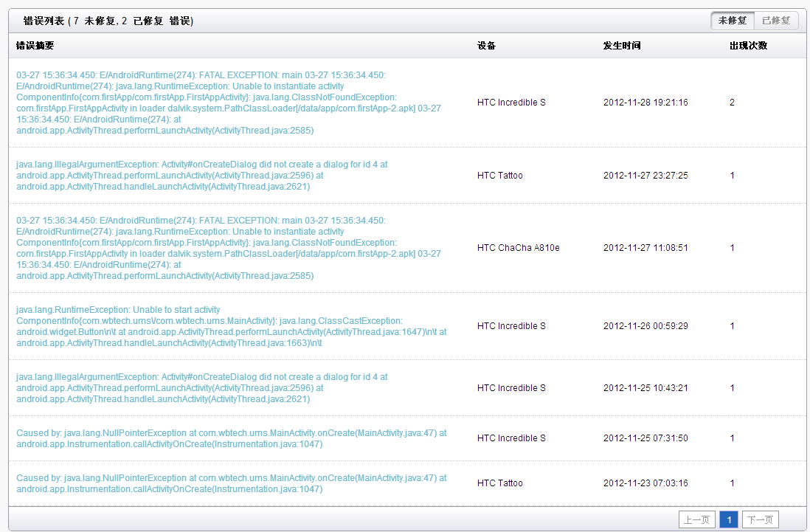Switch to the 未修复 tab
This screenshot has width=810, height=532.
(x=733, y=21)
